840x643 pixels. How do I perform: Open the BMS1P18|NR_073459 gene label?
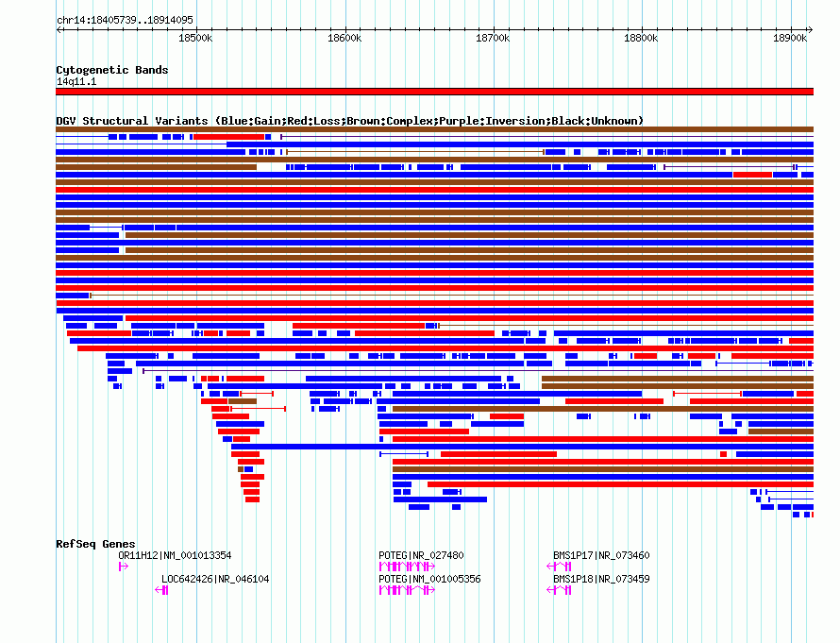(601, 579)
